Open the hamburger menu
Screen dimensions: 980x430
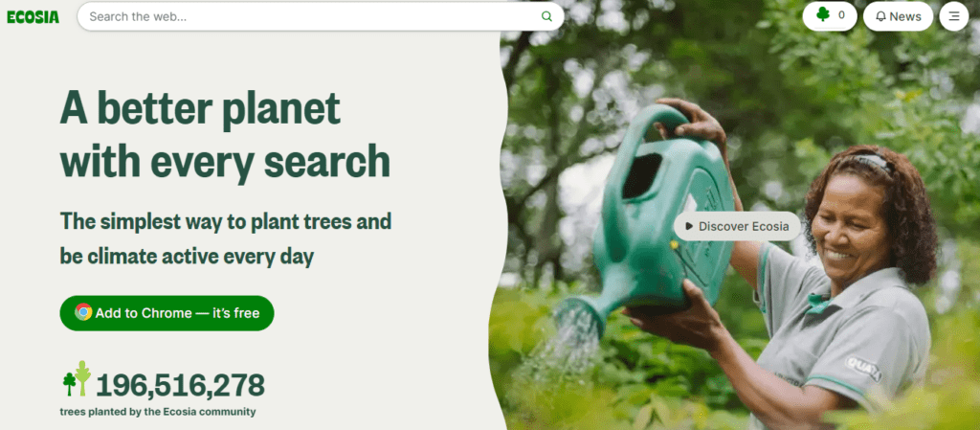click(x=954, y=17)
